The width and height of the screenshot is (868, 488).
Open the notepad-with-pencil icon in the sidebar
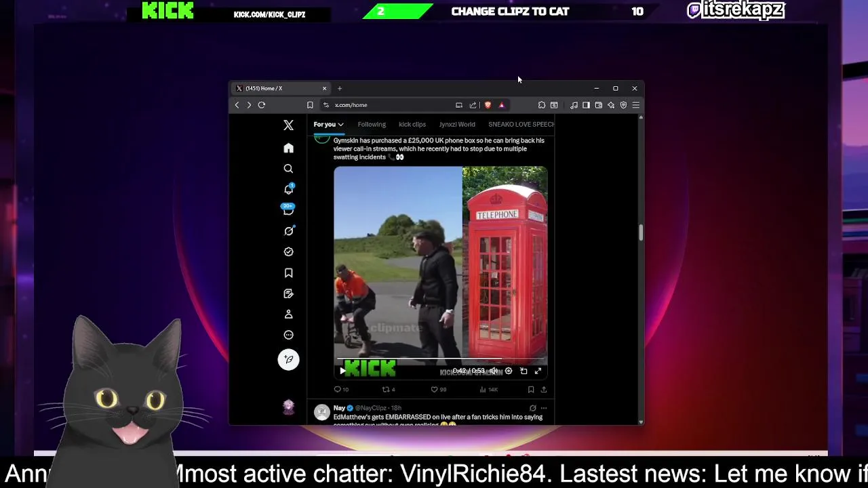click(288, 293)
